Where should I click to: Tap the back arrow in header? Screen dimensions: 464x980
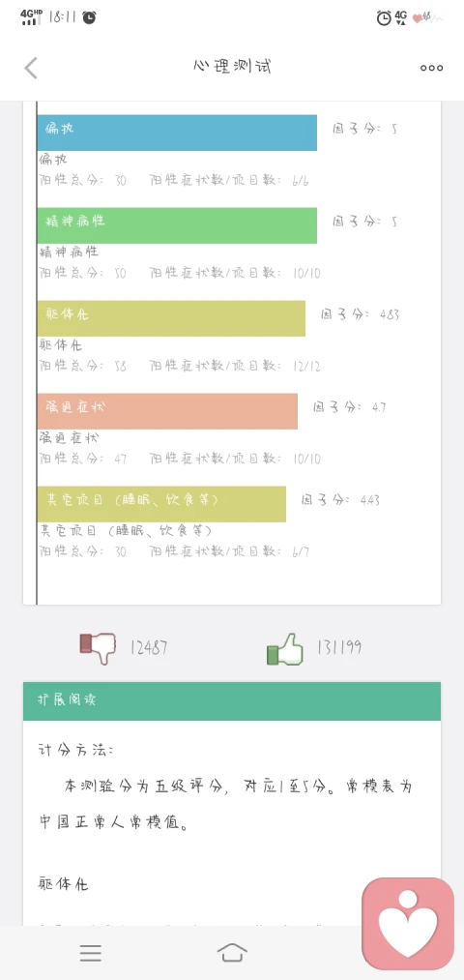tap(31, 68)
